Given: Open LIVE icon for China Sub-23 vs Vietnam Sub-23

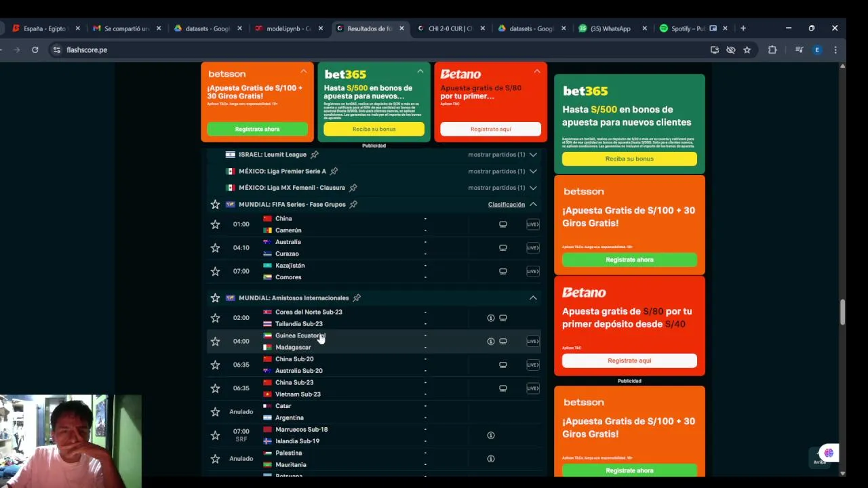Looking at the screenshot, I should [533, 388].
